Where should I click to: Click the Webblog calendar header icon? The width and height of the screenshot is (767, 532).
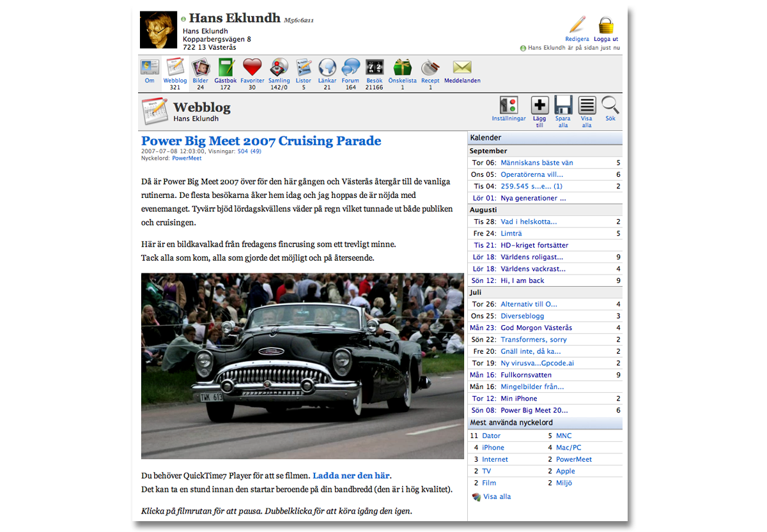[x=155, y=111]
